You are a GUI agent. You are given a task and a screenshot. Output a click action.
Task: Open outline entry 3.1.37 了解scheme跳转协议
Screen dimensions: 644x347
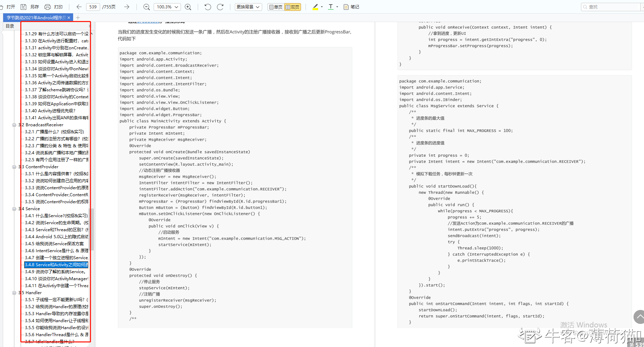(56, 90)
